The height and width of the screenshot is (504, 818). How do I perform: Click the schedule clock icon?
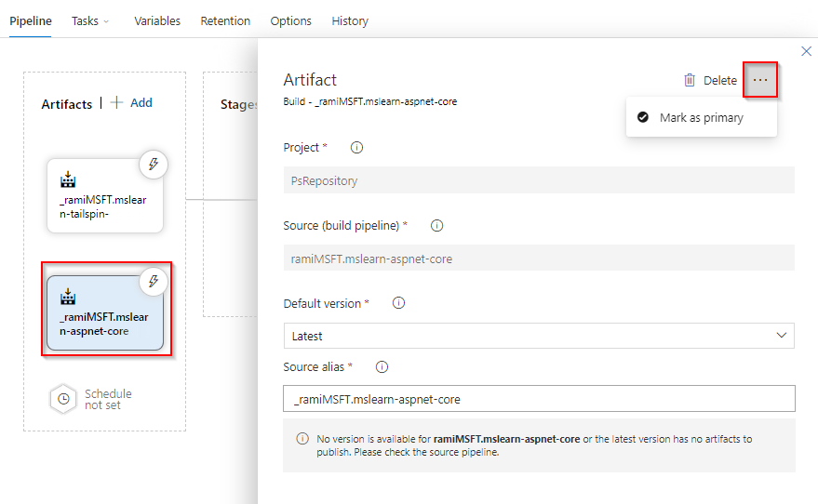pos(63,399)
